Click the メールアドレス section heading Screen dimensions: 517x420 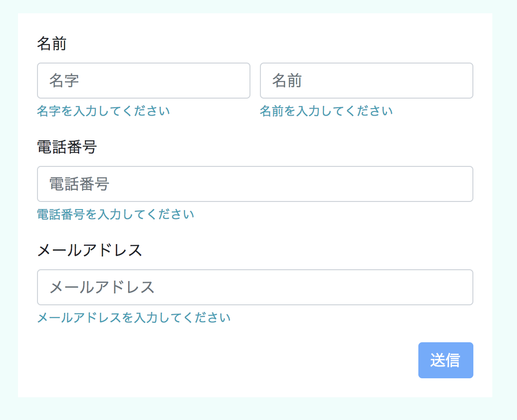coord(90,250)
